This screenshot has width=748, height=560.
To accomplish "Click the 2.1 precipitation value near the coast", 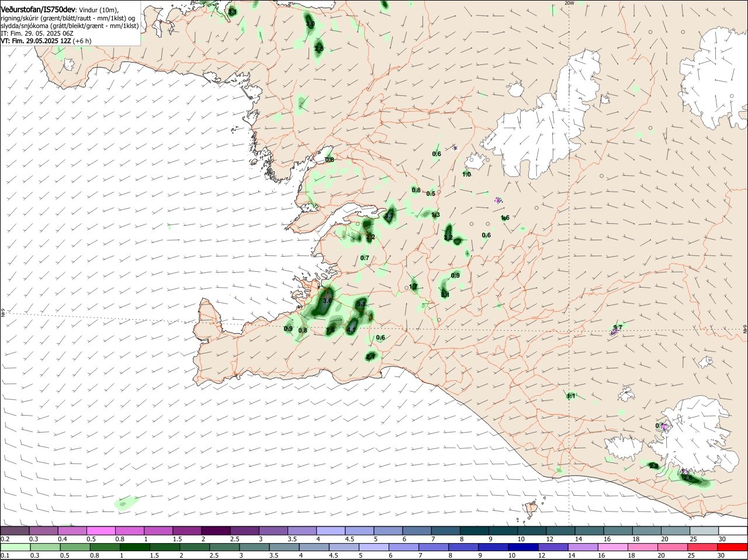I will [370, 356].
